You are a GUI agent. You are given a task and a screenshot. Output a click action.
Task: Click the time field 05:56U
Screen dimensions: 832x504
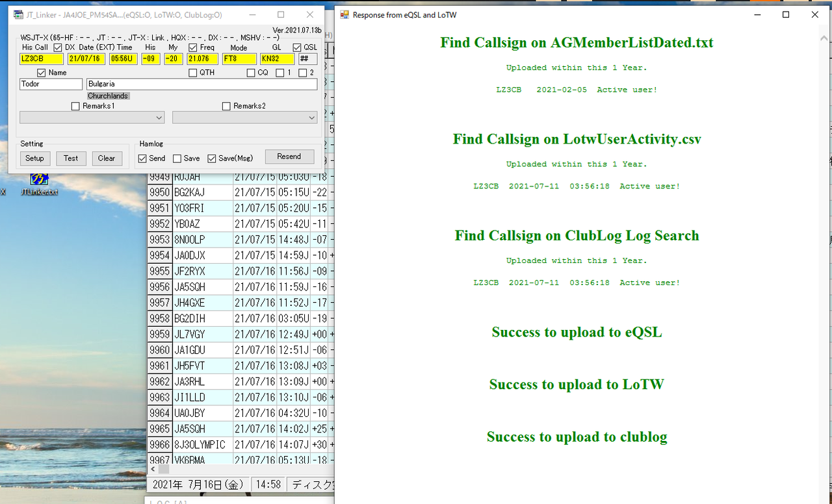click(123, 59)
